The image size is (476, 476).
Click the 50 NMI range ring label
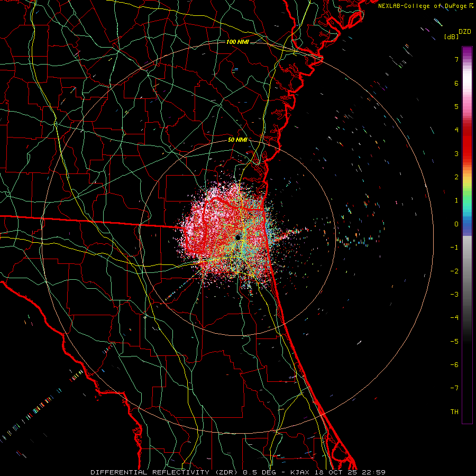point(237,140)
